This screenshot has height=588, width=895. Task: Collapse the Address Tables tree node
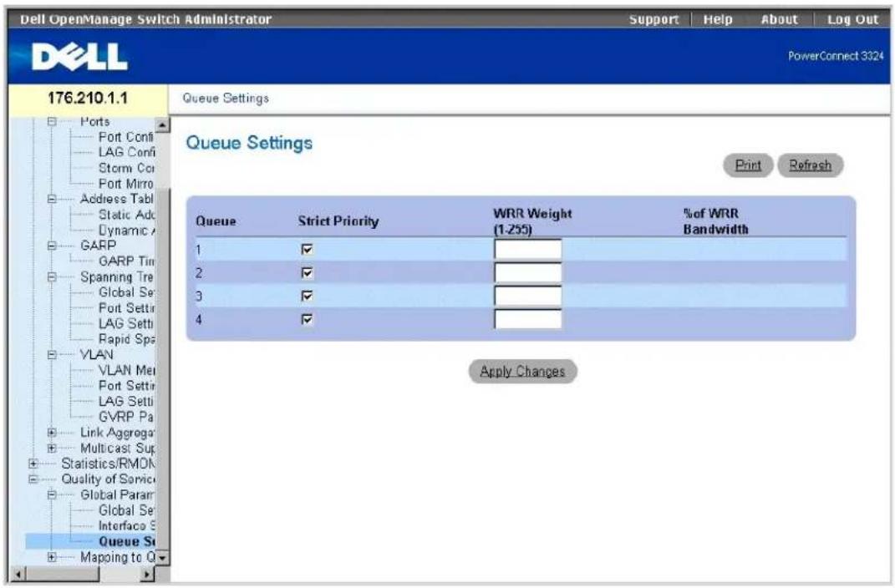pyautogui.click(x=52, y=199)
